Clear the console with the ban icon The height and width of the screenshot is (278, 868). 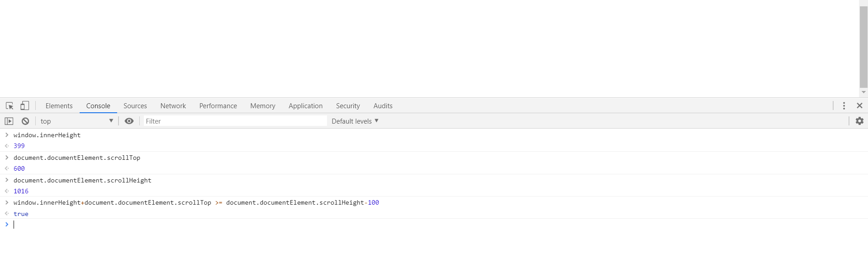26,121
